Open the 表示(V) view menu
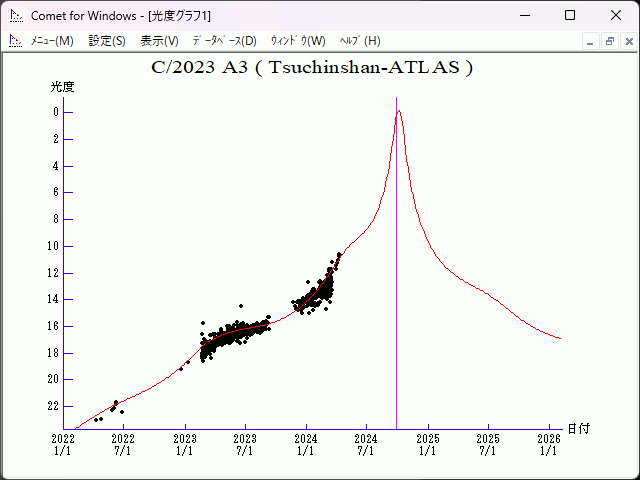 pyautogui.click(x=159, y=41)
